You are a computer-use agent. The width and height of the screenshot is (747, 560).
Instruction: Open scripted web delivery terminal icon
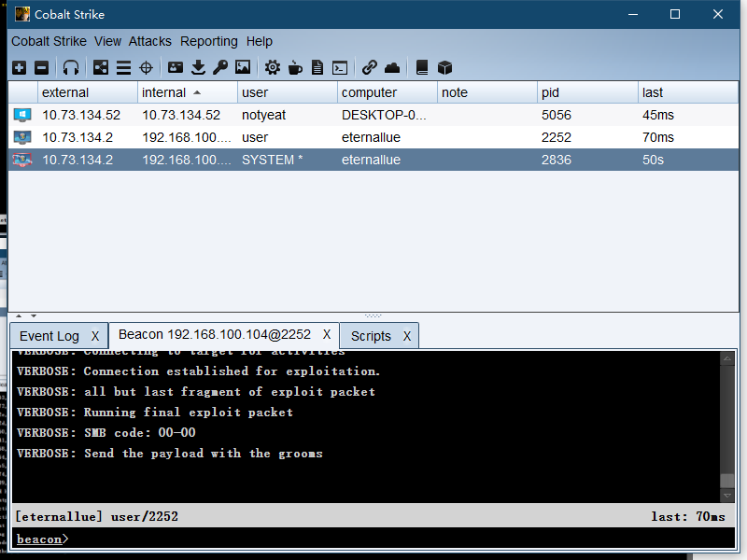[x=340, y=67]
